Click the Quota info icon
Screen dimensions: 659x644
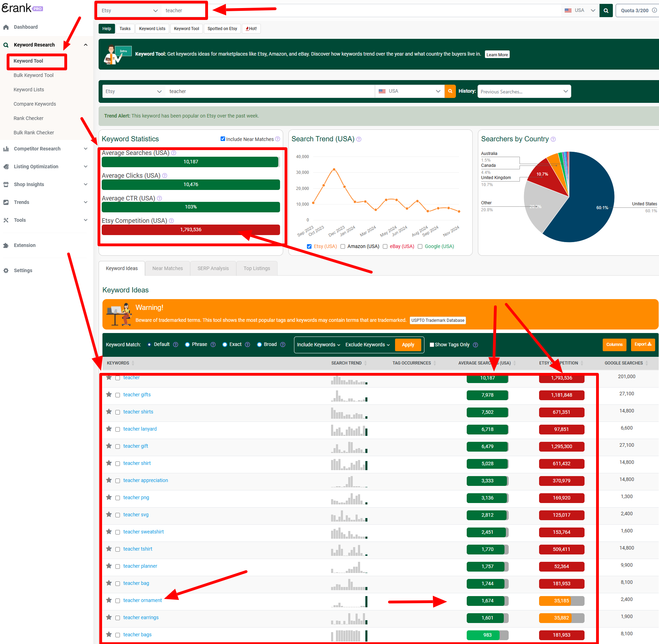point(654,10)
